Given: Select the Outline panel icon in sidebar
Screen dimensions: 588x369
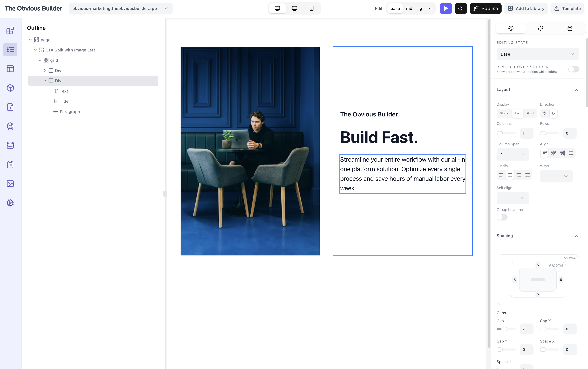Looking at the screenshot, I should pyautogui.click(x=10, y=49).
